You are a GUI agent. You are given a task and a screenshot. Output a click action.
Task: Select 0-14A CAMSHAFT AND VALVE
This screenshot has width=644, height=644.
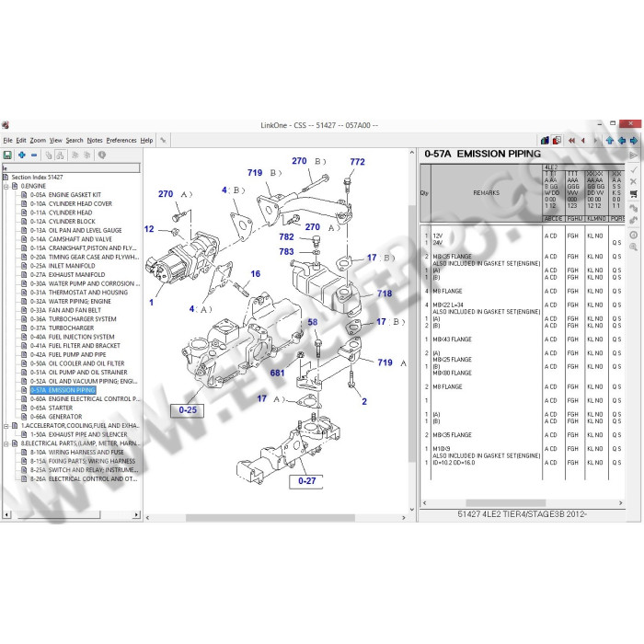click(x=71, y=239)
